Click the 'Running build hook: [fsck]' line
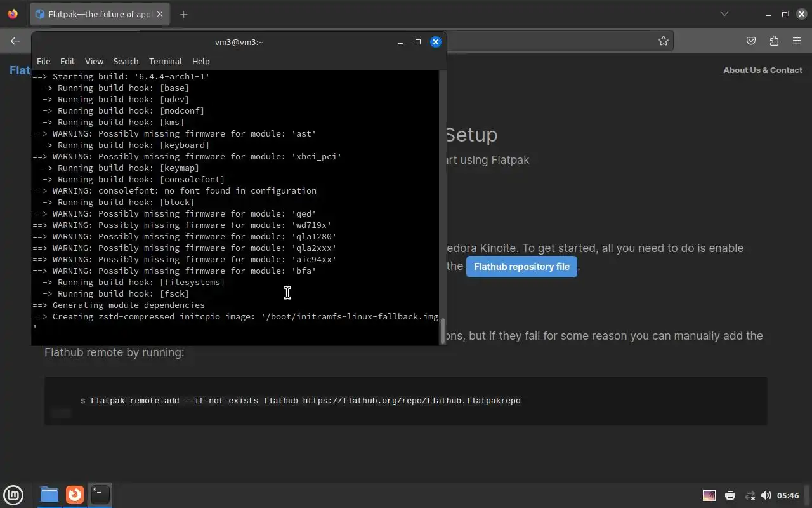This screenshot has height=508, width=812. [116, 293]
